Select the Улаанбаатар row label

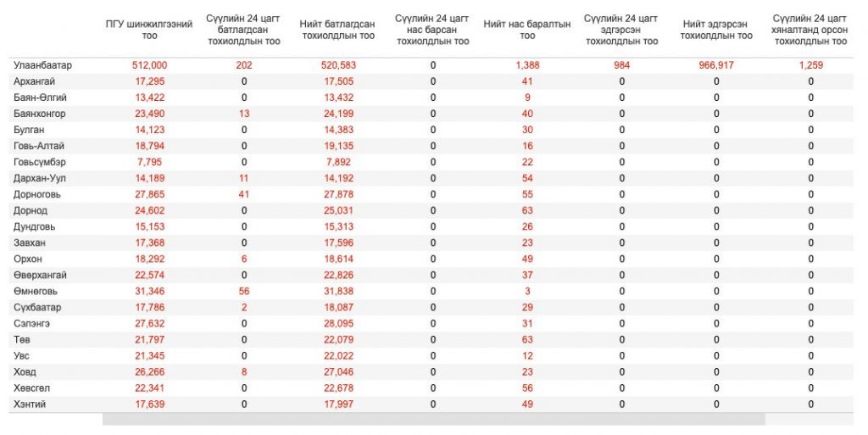[x=42, y=65]
